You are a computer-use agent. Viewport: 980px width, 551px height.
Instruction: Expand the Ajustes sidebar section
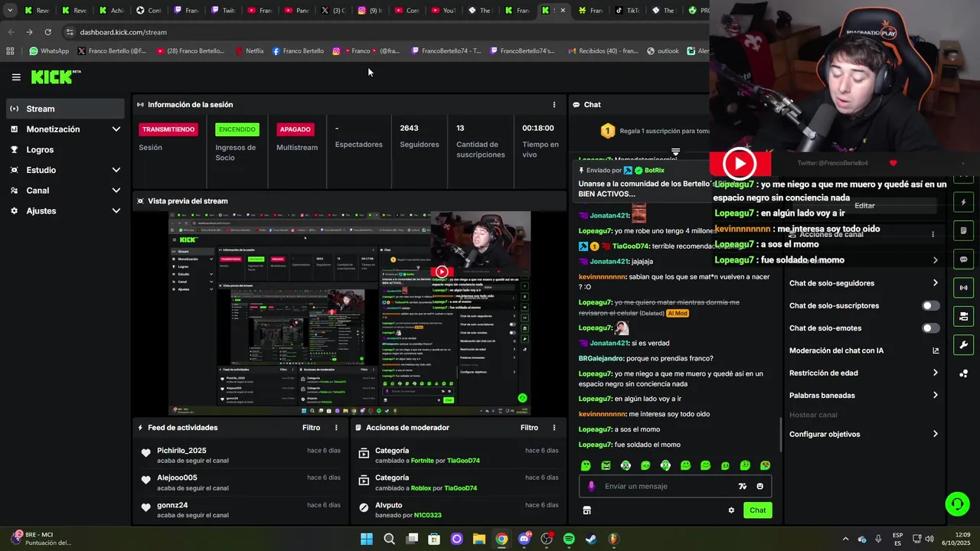(x=65, y=210)
